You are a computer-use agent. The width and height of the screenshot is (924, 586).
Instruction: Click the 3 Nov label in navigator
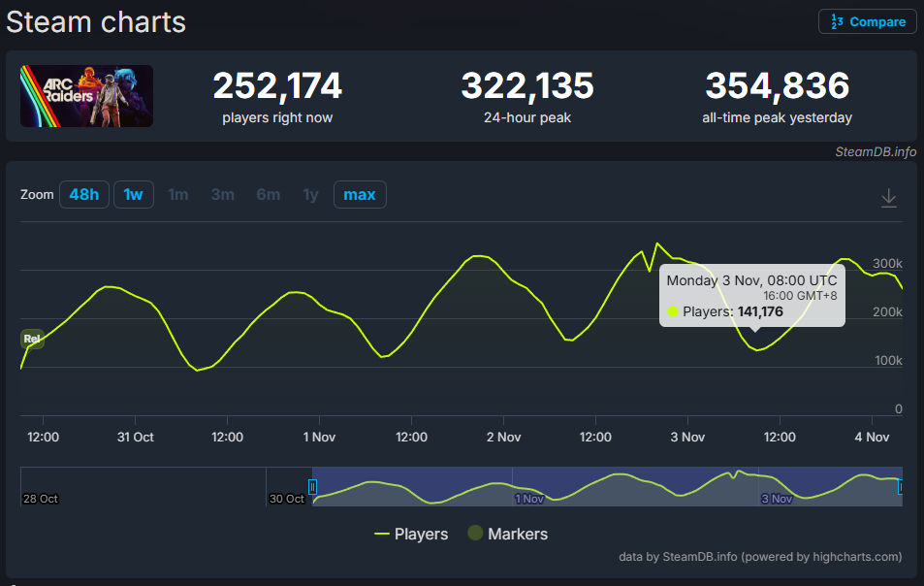778,499
